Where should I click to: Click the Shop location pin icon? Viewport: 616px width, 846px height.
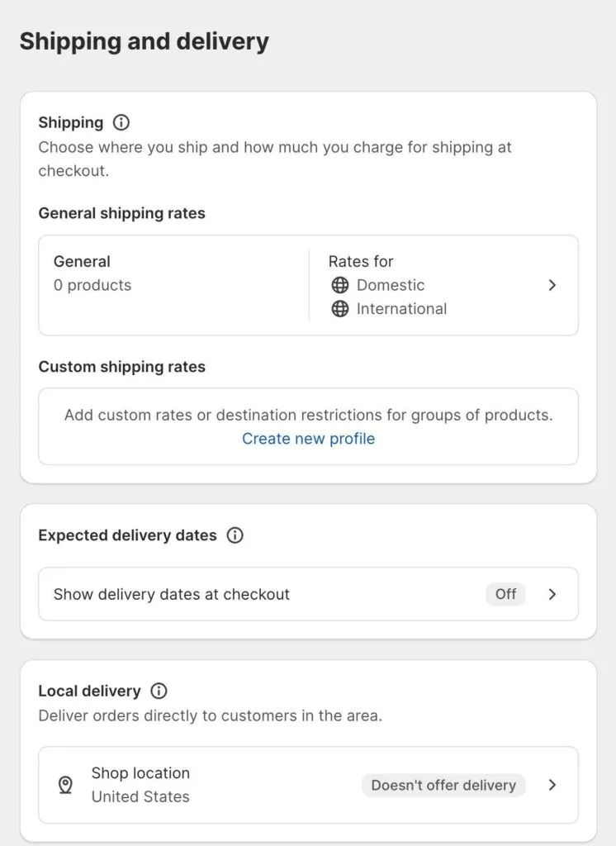66,785
